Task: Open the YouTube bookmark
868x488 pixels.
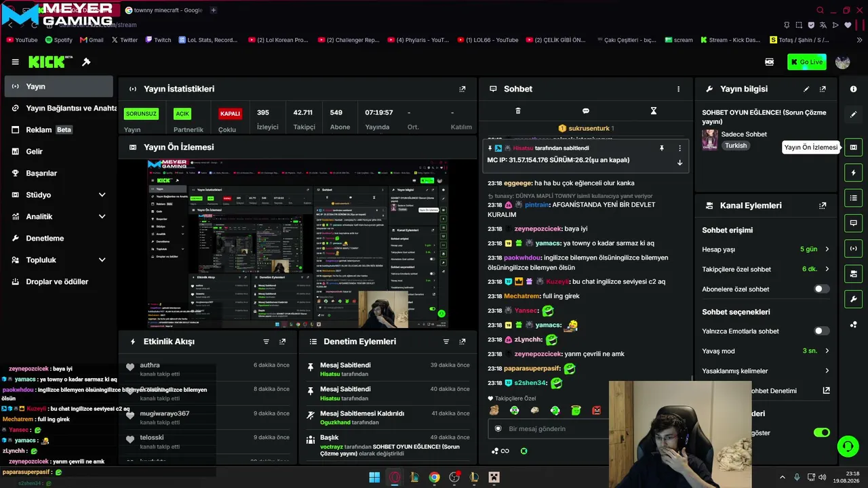Action: [x=22, y=40]
